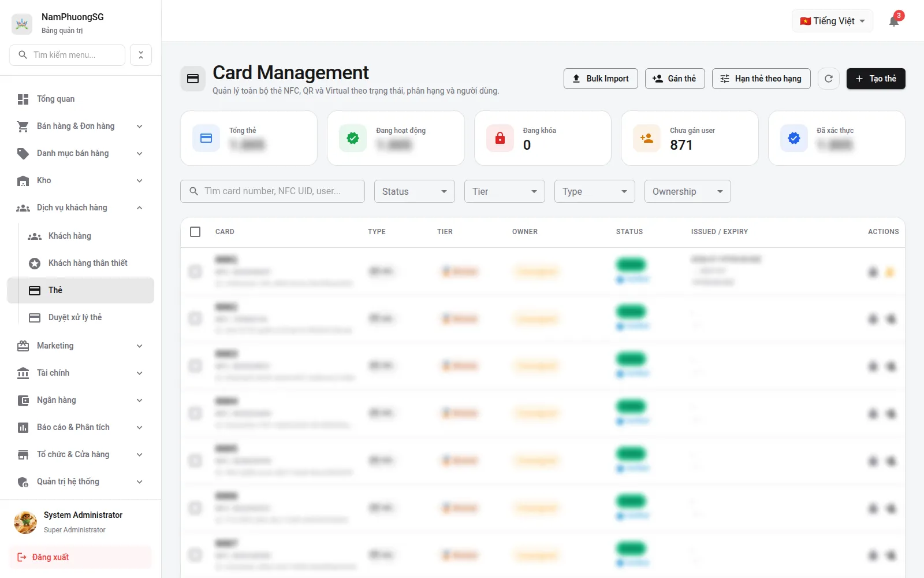Expand Quản trị hệ thống menu

(81, 481)
